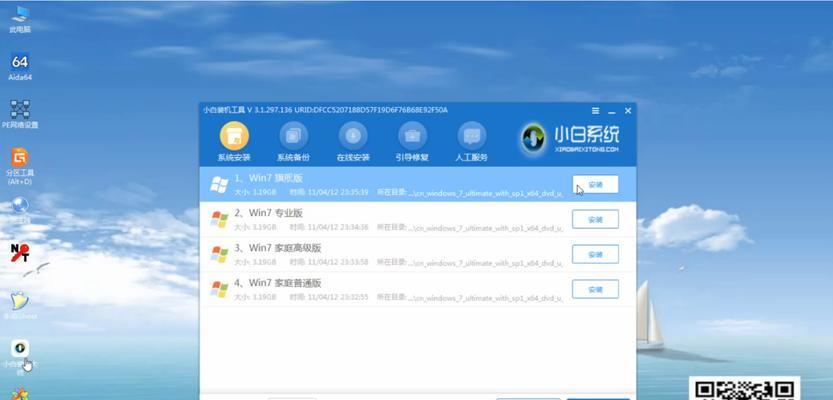The image size is (833, 400).
Task: Select the '4、Win7 家庭普通版' row title
Action: coord(278,283)
